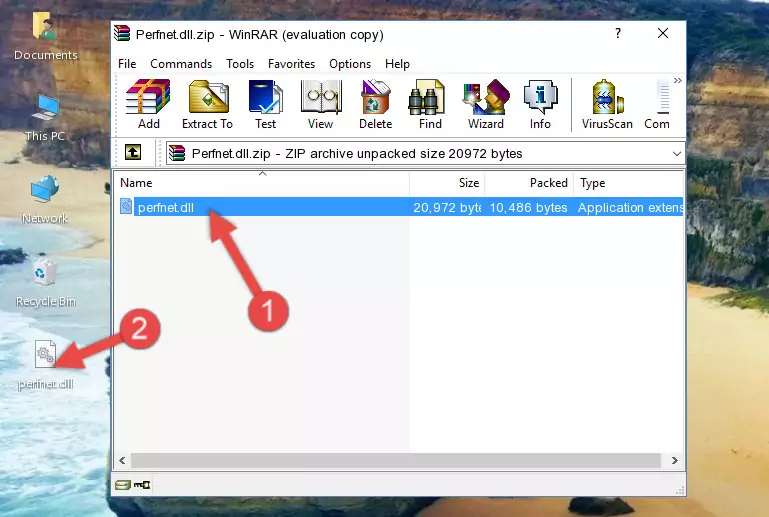The width and height of the screenshot is (769, 517).
Task: Open the Tools menu
Action: click(x=240, y=64)
